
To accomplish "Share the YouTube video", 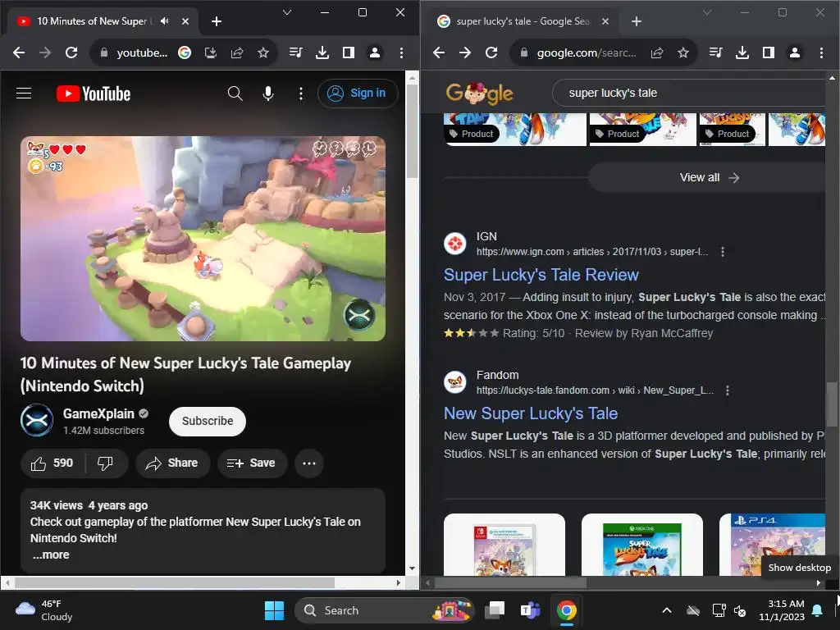I will (x=172, y=463).
